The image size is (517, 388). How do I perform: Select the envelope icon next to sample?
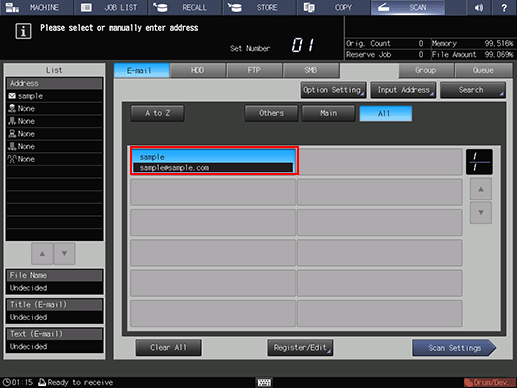pos(12,96)
